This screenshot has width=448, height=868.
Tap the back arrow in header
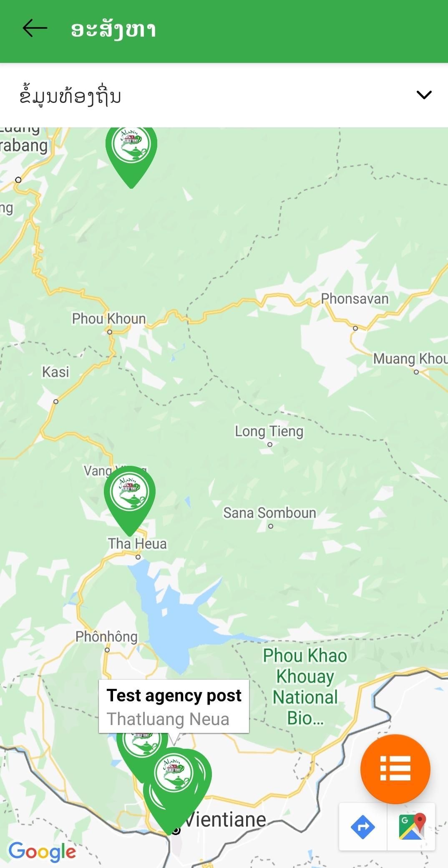[x=35, y=29]
